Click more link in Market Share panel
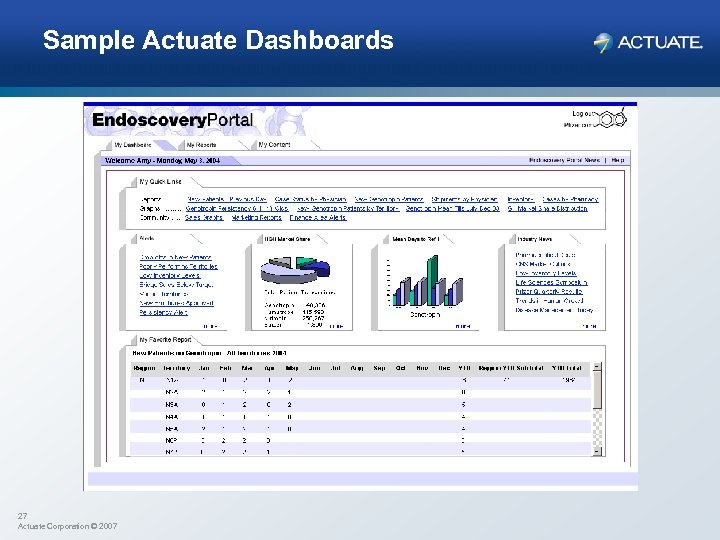The width and height of the screenshot is (720, 540). pyautogui.click(x=336, y=326)
